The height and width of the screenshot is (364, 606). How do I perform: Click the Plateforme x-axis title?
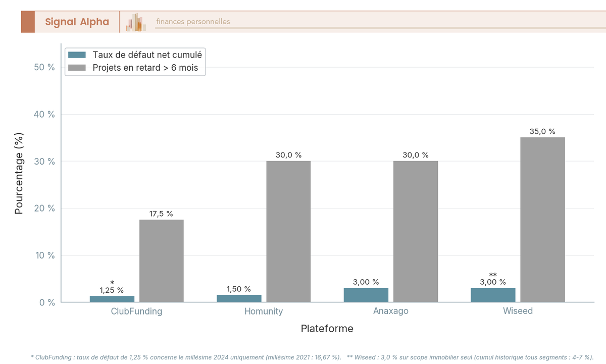[x=327, y=329]
